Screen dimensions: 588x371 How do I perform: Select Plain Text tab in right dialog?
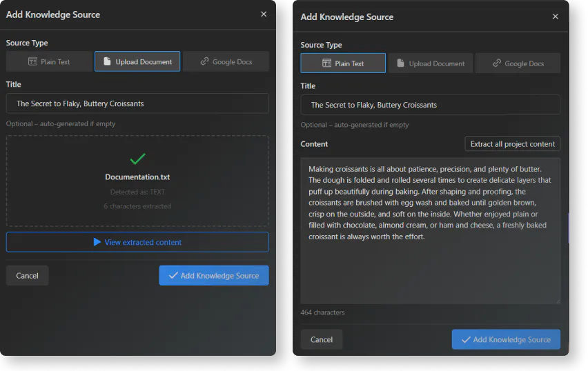pos(343,63)
